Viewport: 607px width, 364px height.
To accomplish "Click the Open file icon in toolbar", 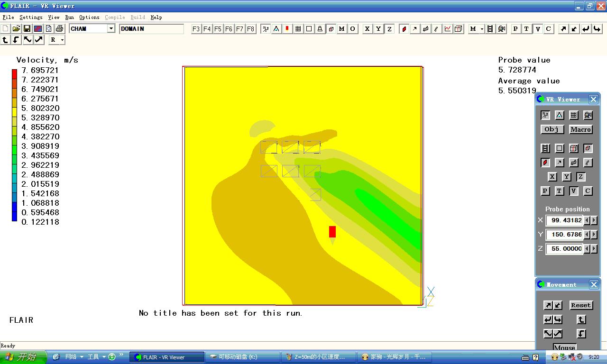I will 16,29.
